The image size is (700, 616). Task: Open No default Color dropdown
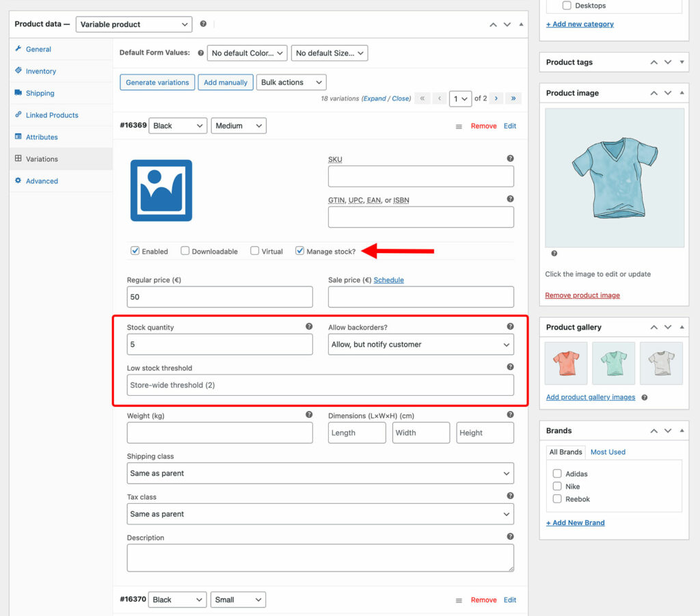(x=247, y=53)
